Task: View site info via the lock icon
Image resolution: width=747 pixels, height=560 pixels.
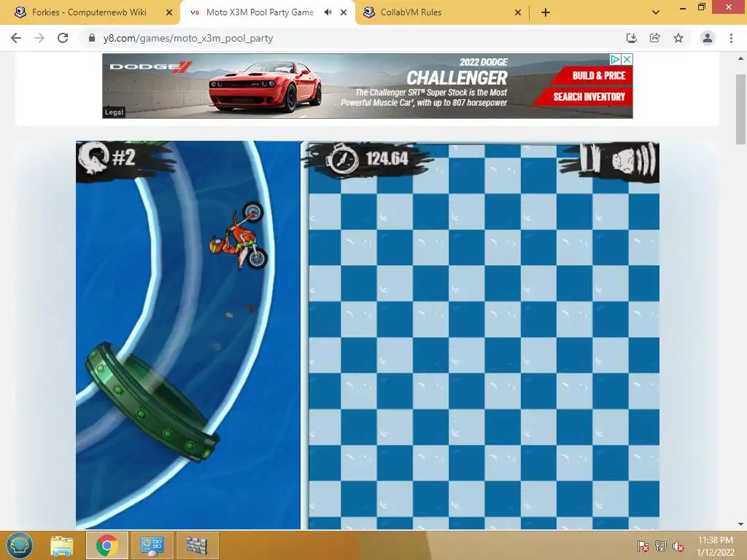Action: pyautogui.click(x=92, y=38)
